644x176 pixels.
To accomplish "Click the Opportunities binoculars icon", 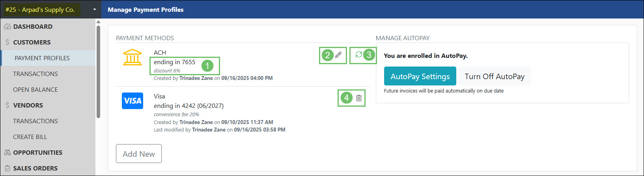I will click(x=7, y=152).
